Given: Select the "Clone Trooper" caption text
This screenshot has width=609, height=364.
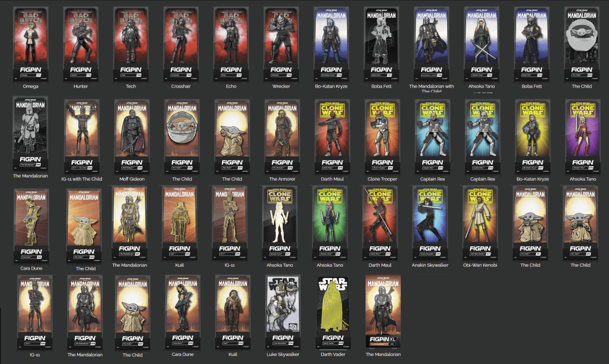Looking at the screenshot, I should pyautogui.click(x=382, y=179).
